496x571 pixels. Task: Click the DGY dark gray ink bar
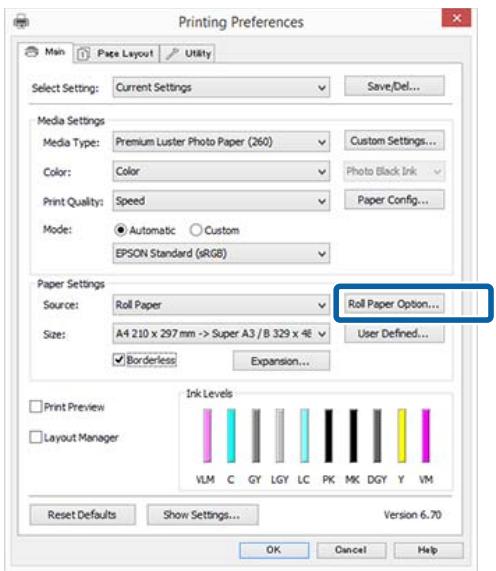click(378, 436)
